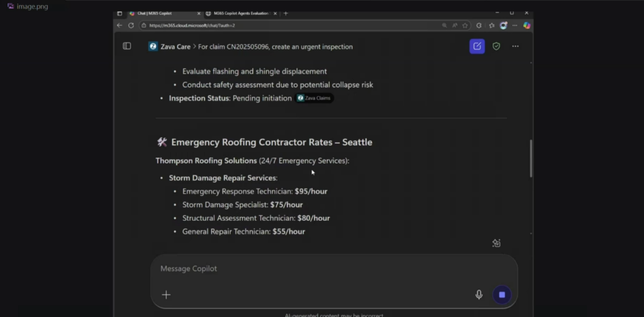The width and height of the screenshot is (644, 317).
Task: Focus the Message Copilot input field
Action: (314, 269)
